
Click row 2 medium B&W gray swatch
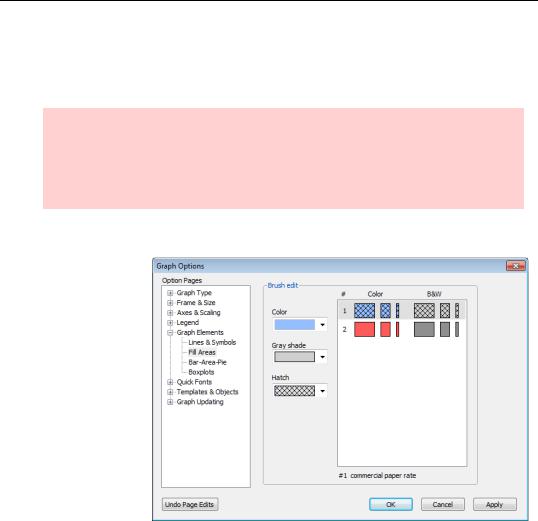pos(445,329)
